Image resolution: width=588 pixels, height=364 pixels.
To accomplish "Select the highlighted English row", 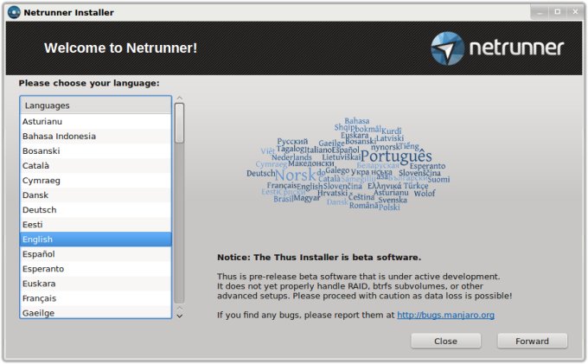I will pyautogui.click(x=96, y=239).
